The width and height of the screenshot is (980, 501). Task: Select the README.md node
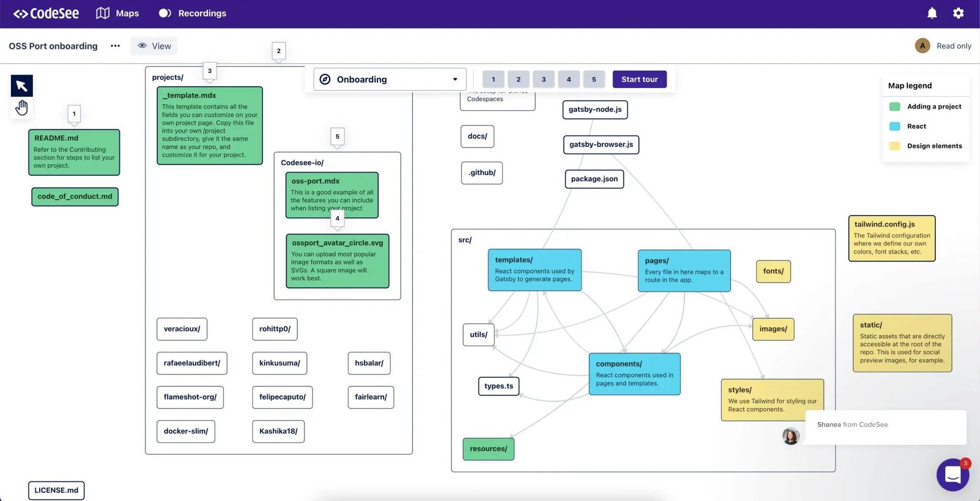(x=74, y=152)
